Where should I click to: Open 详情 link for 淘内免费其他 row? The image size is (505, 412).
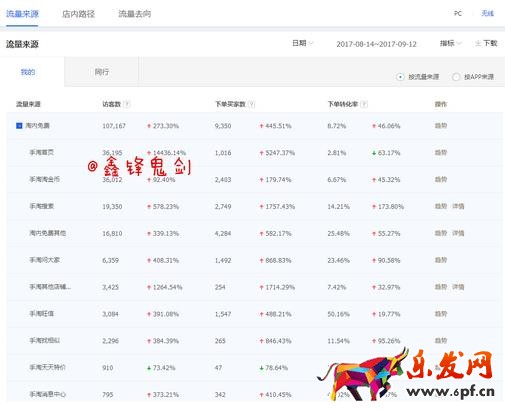point(458,233)
